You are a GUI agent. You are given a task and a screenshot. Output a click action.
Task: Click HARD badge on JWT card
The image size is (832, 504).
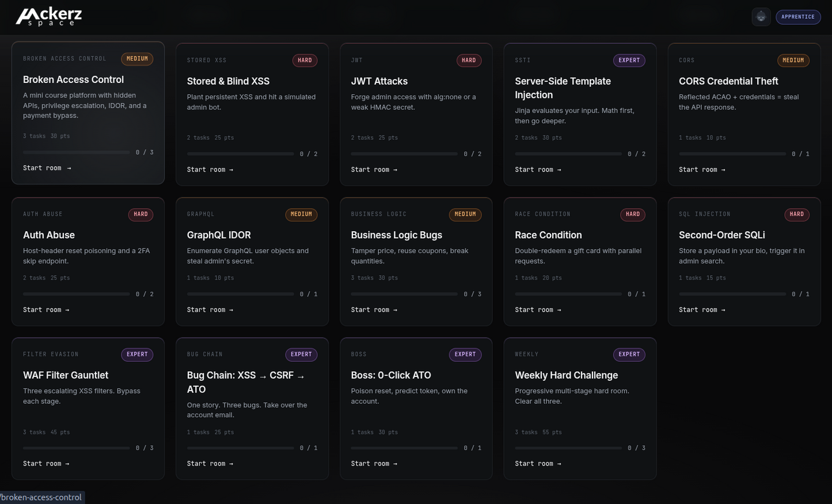[x=469, y=60]
